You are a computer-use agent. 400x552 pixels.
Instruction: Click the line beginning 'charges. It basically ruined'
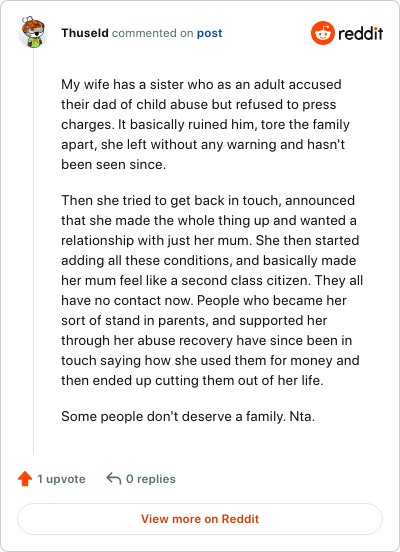click(205, 125)
